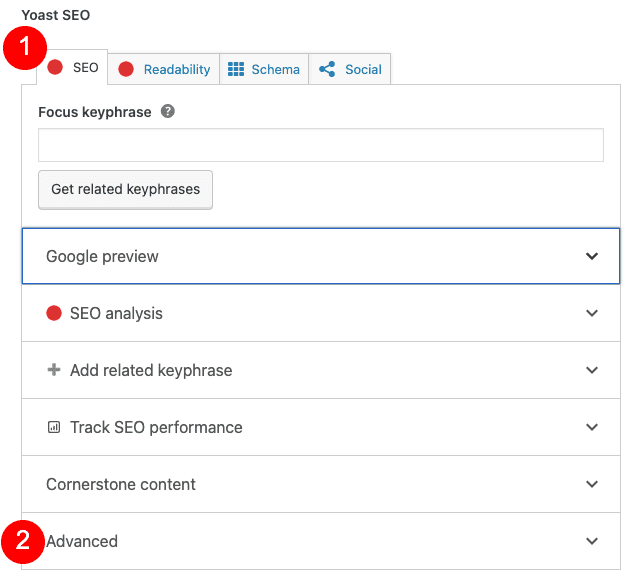
Task: Click into the Focus keyphrase text field
Action: (x=320, y=145)
